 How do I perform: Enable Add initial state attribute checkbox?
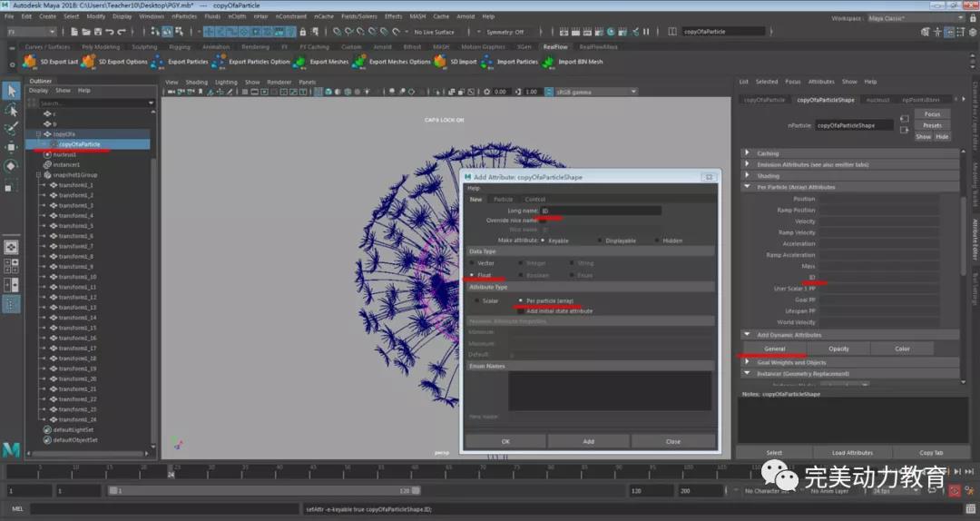[520, 310]
